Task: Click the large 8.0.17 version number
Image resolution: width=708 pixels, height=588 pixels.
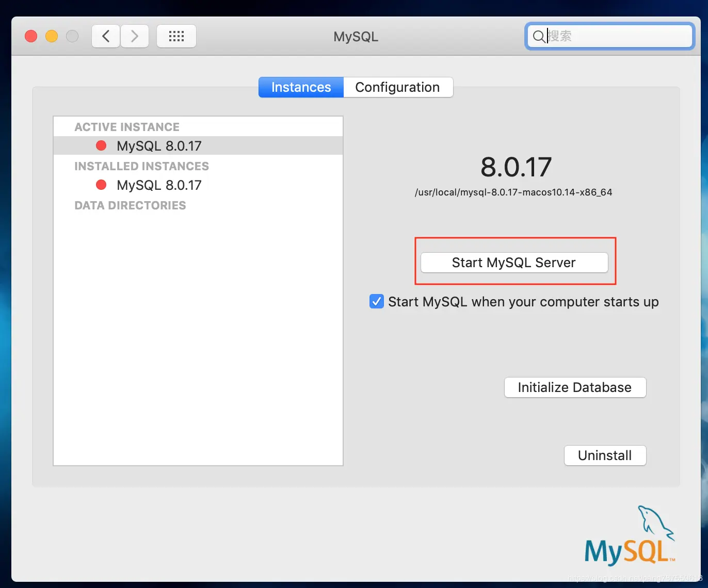Action: click(516, 167)
